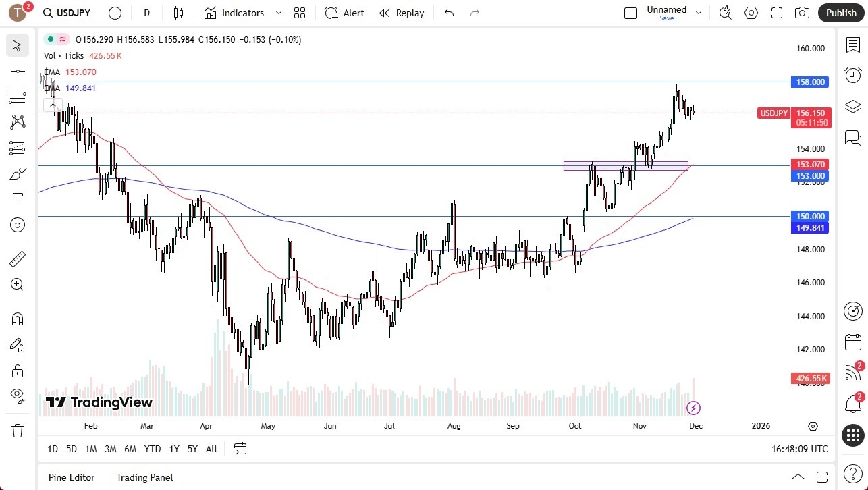This screenshot has width=868, height=490.
Task: Lock all drawings with the padlock icon
Action: click(x=17, y=371)
